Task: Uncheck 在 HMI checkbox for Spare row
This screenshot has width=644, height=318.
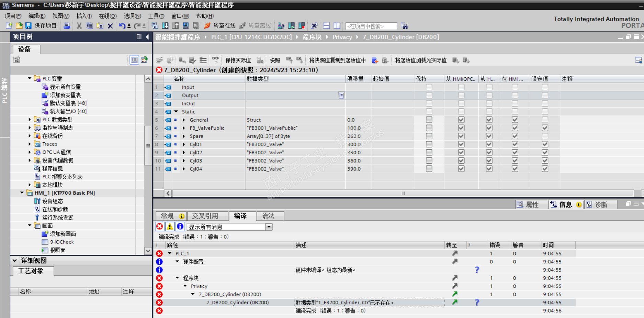Action: (515, 136)
